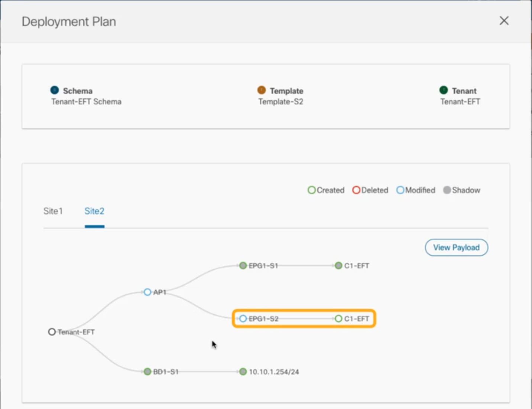Click the Shadow legend indicator
This screenshot has height=409, width=532.
tap(447, 190)
